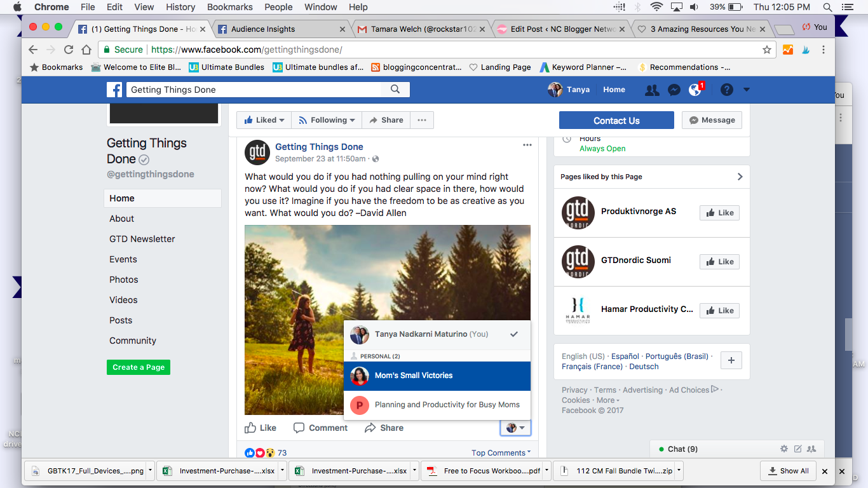Open macOS Spotlight search icon
Viewport: 868px width, 488px height.
click(x=827, y=7)
